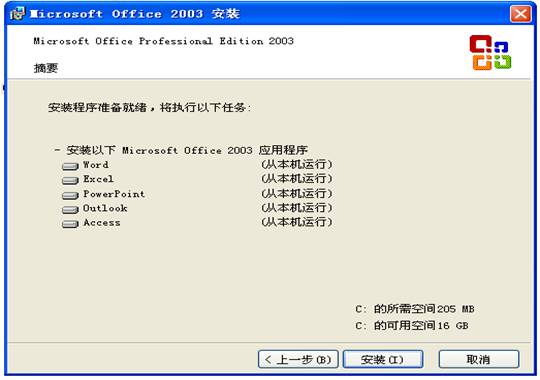
Task: Click the Office logo in header
Action: [490, 52]
